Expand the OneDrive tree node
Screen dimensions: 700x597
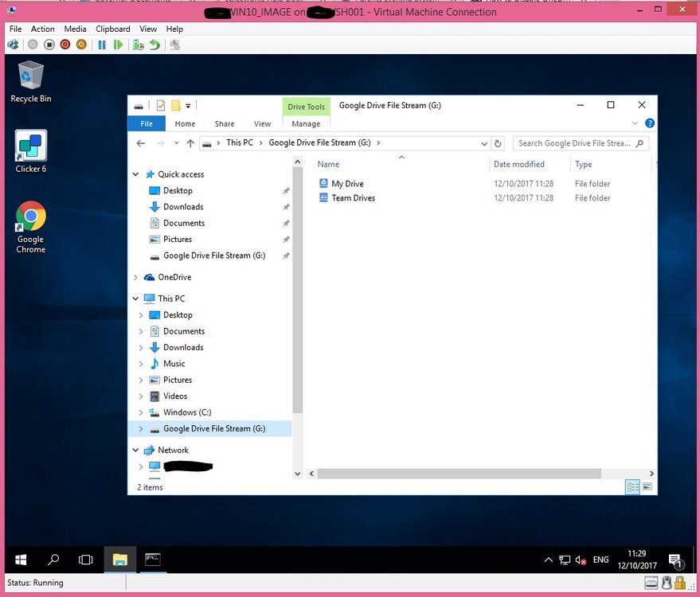point(135,277)
